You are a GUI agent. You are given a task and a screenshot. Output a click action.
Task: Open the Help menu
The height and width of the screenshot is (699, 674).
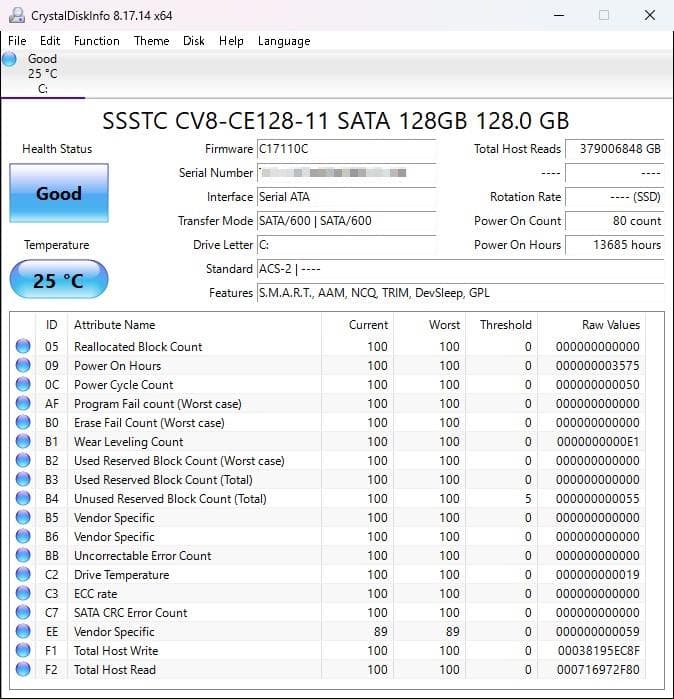[231, 41]
